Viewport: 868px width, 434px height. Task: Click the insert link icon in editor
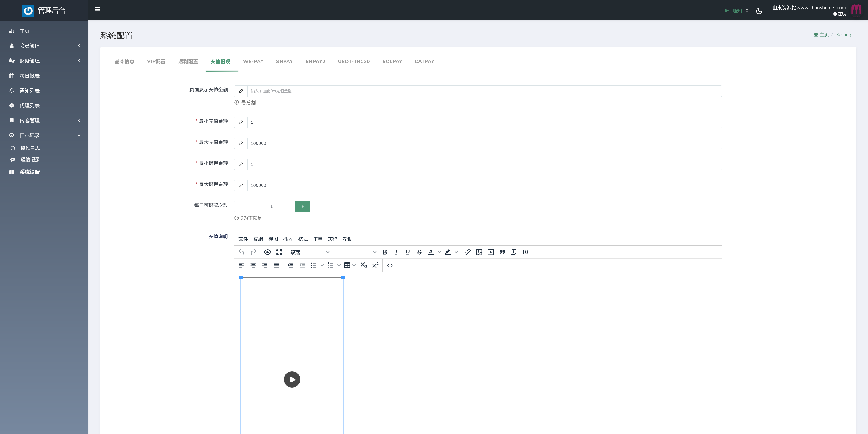click(467, 252)
